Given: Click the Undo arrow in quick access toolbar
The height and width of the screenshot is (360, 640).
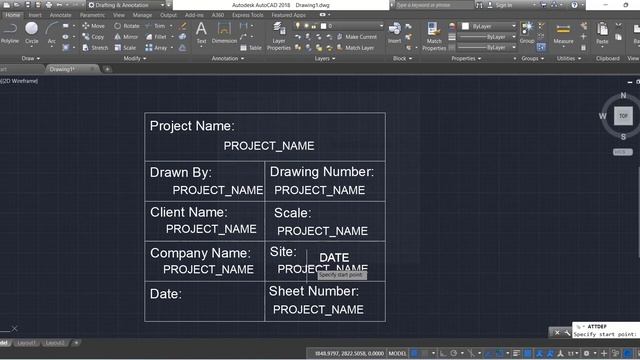Looking at the screenshot, I should point(59,5).
